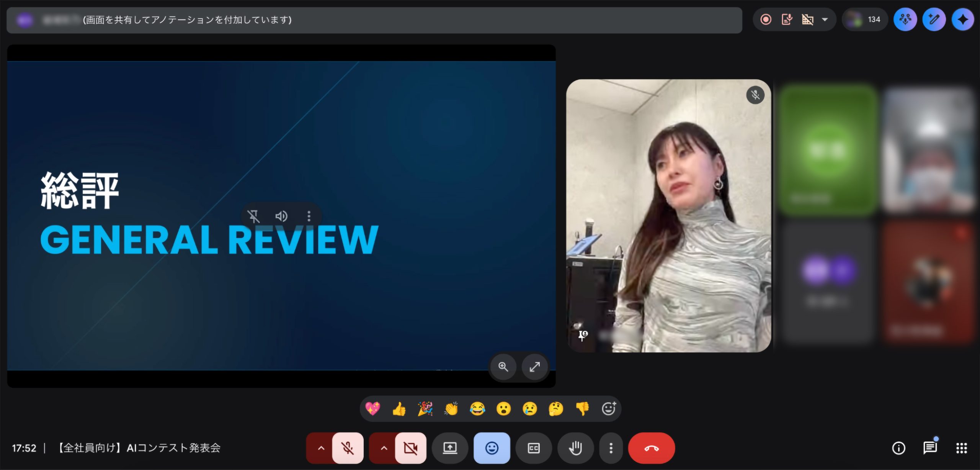The height and width of the screenshot is (470, 980).
Task: Turn the camera on
Action: pos(410,448)
